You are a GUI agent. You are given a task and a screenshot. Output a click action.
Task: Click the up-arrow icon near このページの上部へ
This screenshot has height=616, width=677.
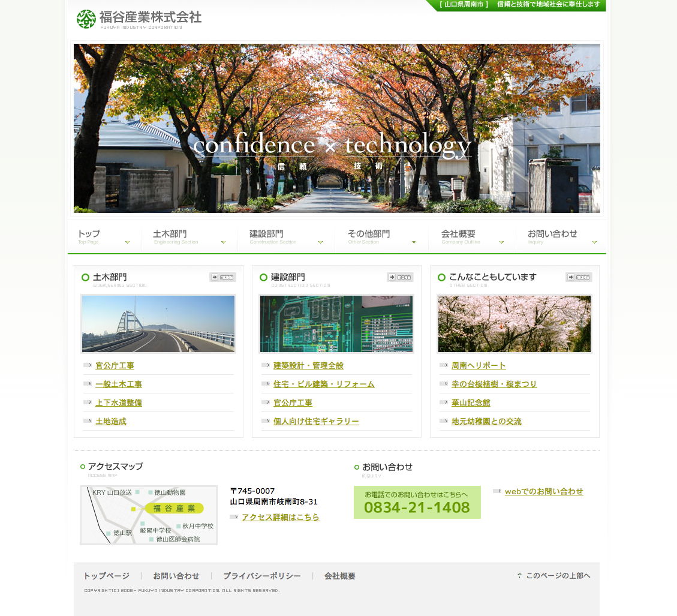(x=519, y=575)
